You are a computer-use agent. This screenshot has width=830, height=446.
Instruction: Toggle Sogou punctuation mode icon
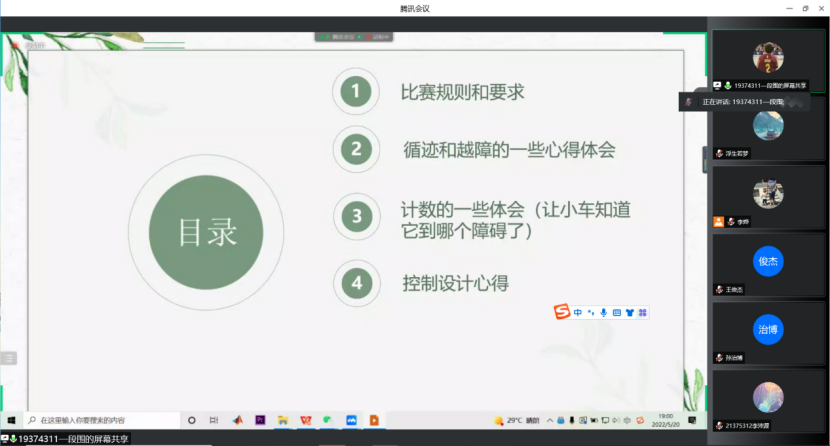591,313
